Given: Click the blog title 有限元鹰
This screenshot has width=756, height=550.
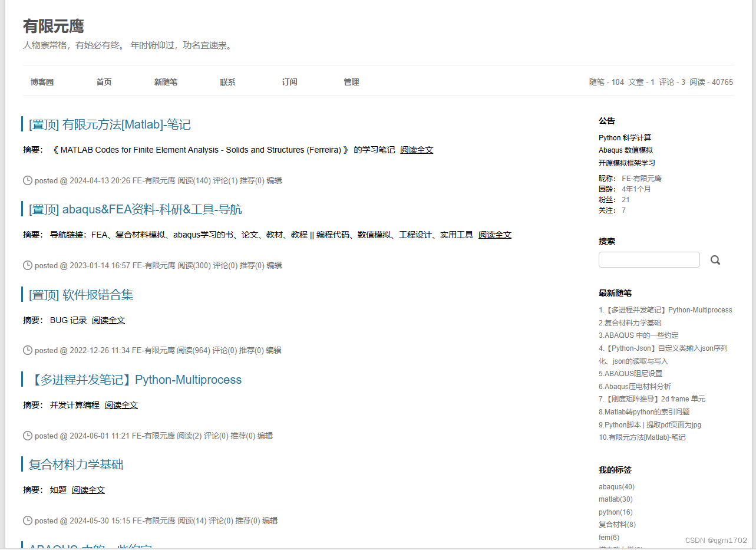Looking at the screenshot, I should click(x=54, y=26).
